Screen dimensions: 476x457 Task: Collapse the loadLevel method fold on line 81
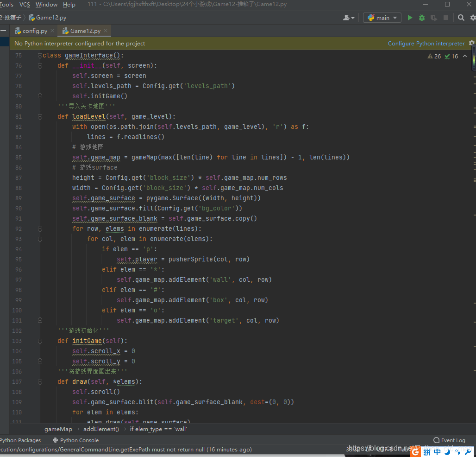click(x=40, y=117)
